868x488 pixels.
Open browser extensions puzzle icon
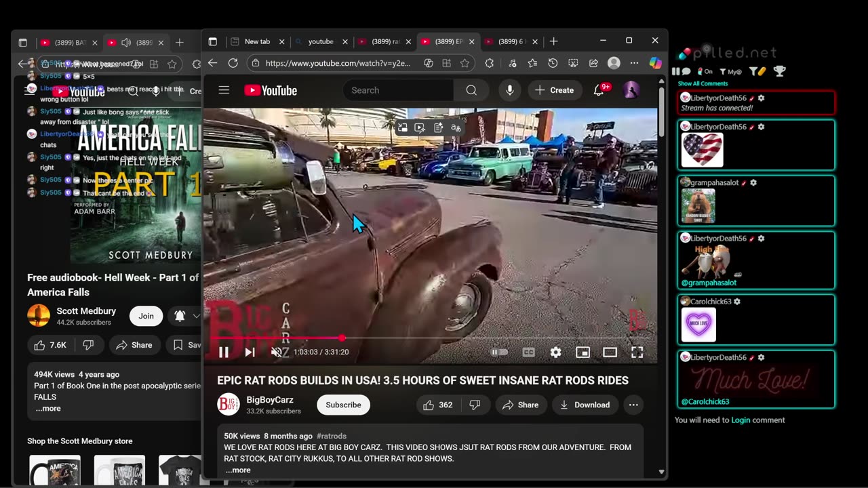(490, 63)
